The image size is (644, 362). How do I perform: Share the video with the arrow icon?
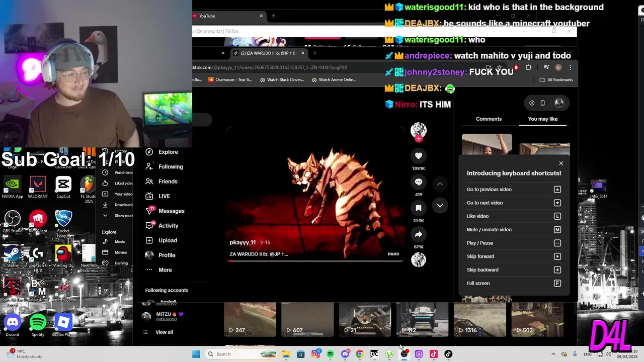(419, 234)
